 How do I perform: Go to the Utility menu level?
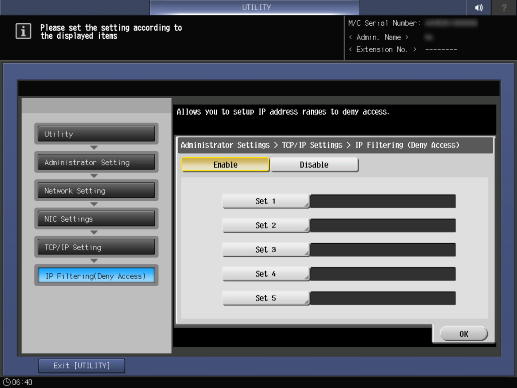[96, 134]
